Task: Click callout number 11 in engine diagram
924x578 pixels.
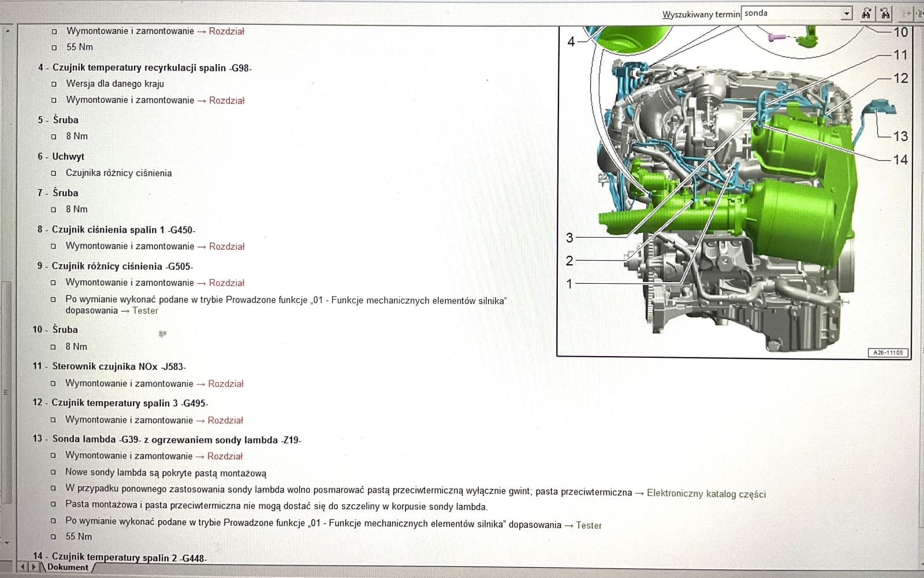Action: click(901, 55)
